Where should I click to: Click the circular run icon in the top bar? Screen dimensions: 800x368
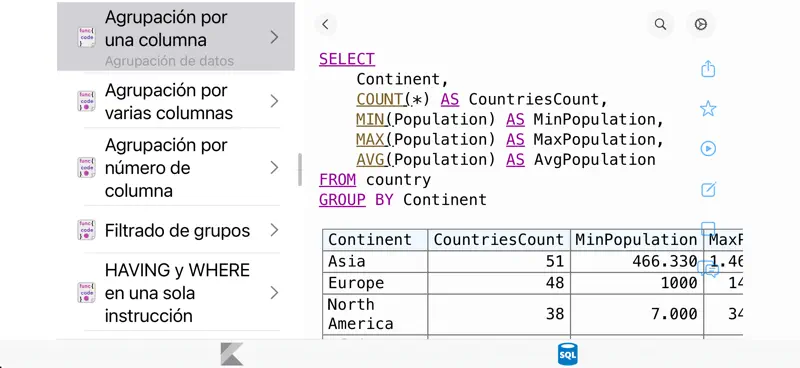coord(701,24)
